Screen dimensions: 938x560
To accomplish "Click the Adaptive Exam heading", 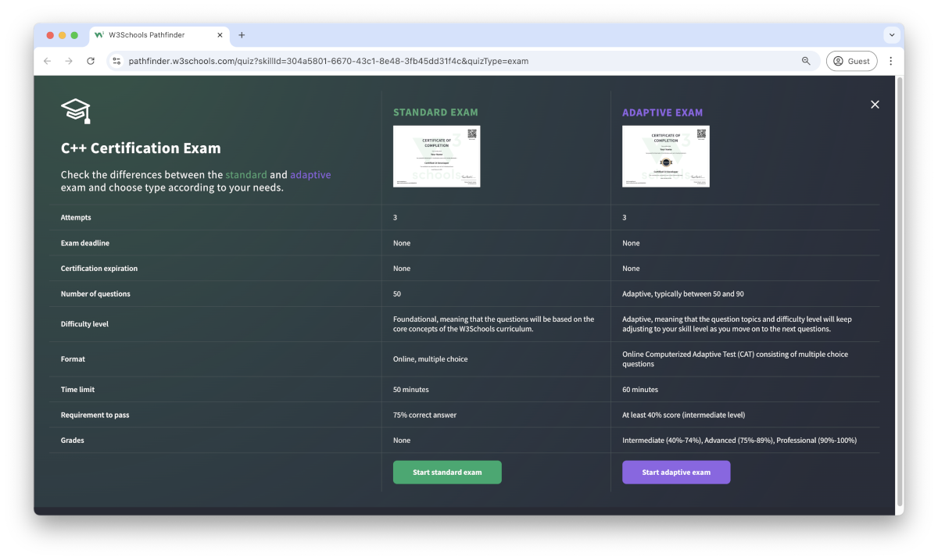I will point(662,112).
